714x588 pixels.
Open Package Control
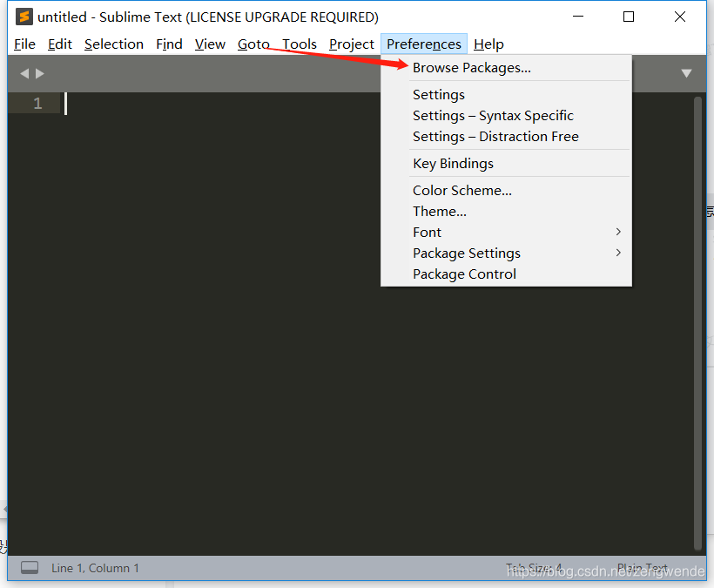pyautogui.click(x=506, y=274)
